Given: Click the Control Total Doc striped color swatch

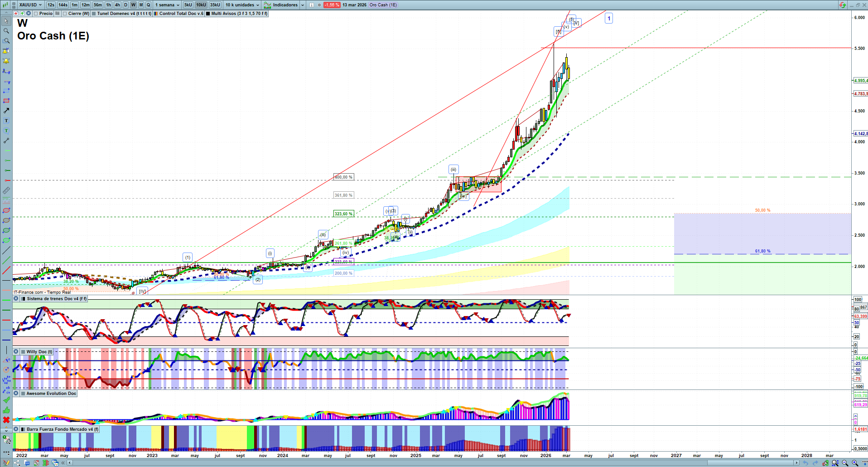Looking at the screenshot, I should tap(156, 14).
